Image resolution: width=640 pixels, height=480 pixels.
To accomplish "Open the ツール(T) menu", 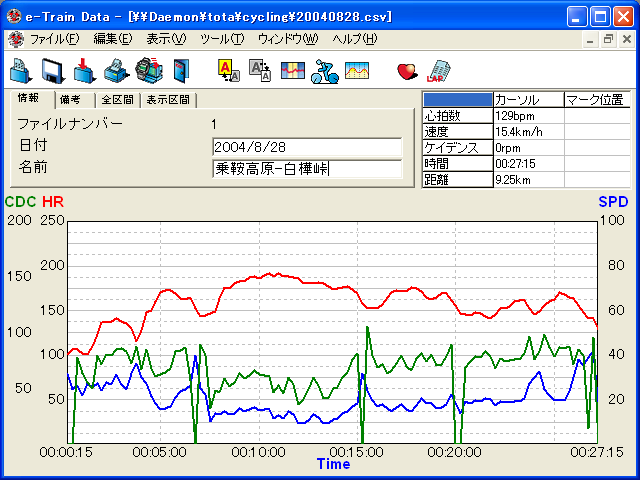I will pyautogui.click(x=221, y=39).
